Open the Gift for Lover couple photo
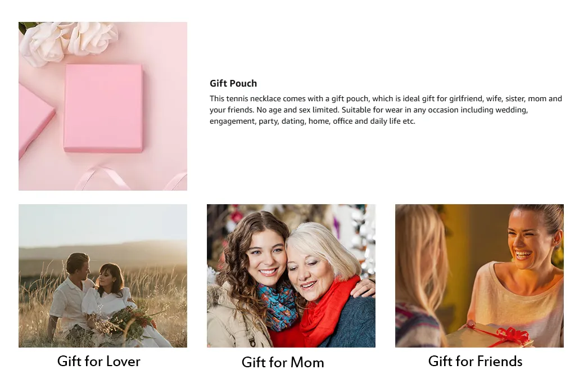Screen dimensions: 588x383 (x=103, y=276)
